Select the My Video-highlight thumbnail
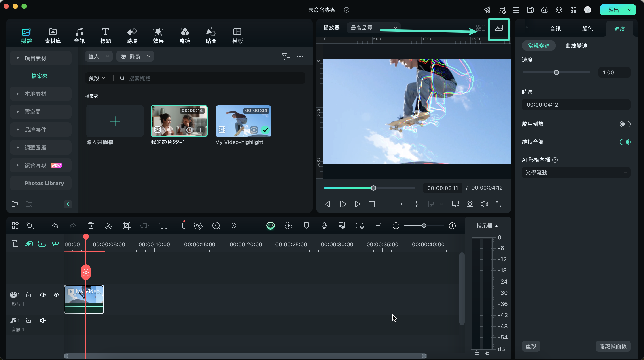This screenshot has width=644, height=360. point(243,121)
